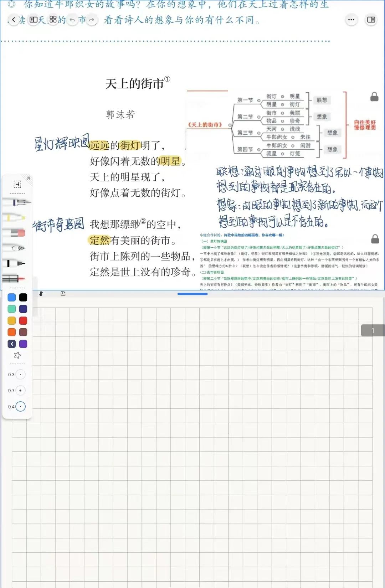Choose the navy blue color swatch
This screenshot has height=588, width=385.
coord(23,309)
